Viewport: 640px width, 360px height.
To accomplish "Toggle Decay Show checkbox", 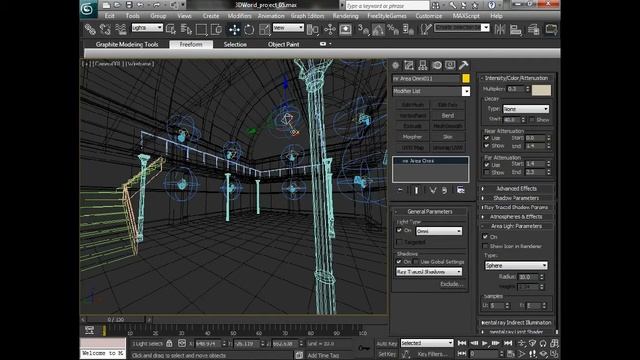I will pos(532,120).
